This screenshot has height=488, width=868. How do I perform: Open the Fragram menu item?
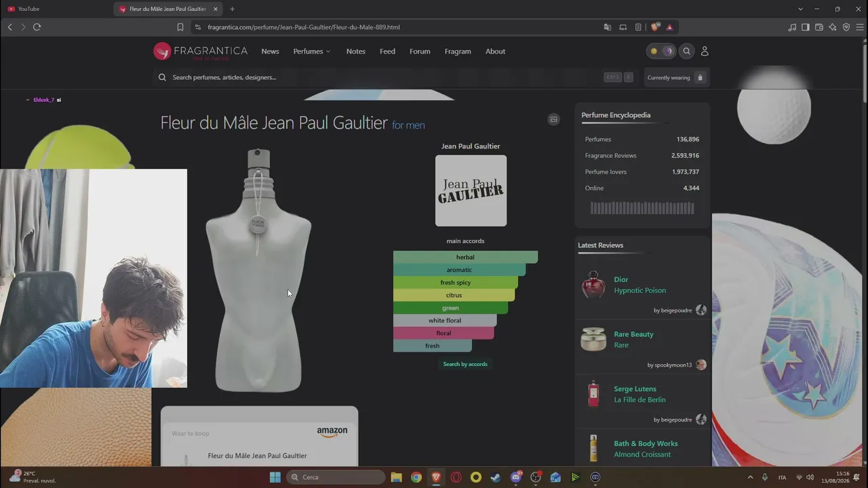click(x=458, y=52)
